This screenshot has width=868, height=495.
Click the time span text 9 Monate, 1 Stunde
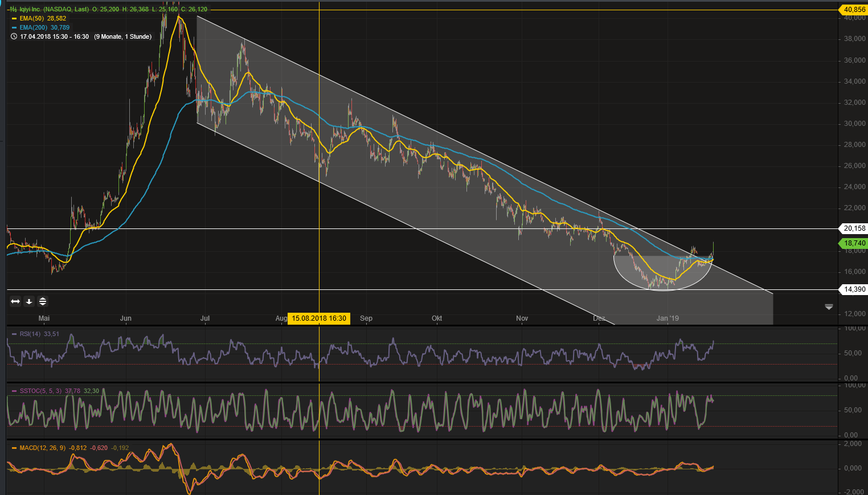123,36
